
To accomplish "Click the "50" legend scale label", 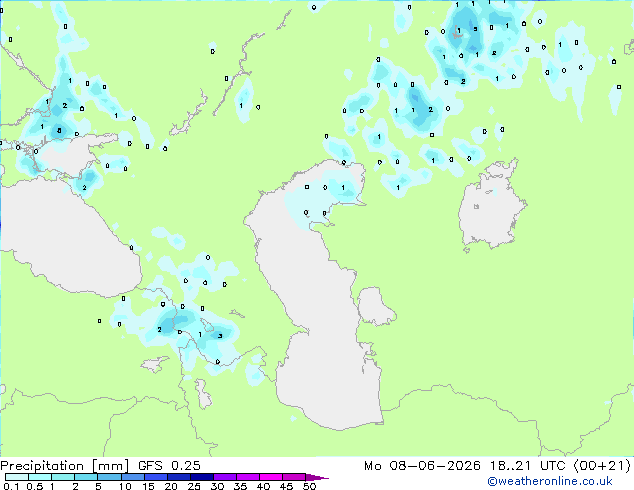I will 309,486.
